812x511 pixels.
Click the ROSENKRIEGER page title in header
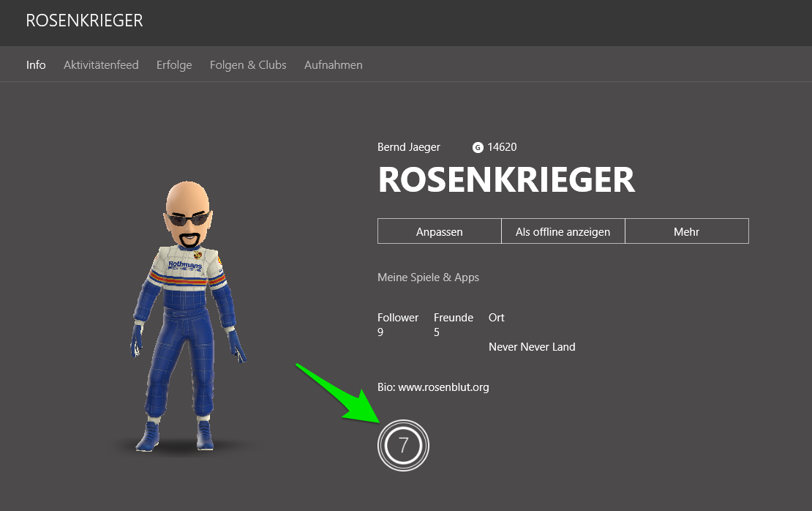[x=84, y=21]
